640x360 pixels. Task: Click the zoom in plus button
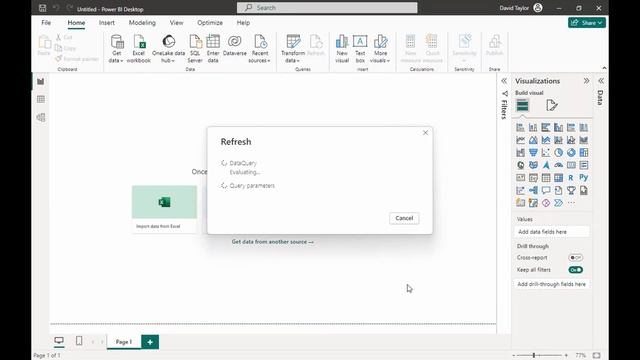(x=566, y=356)
